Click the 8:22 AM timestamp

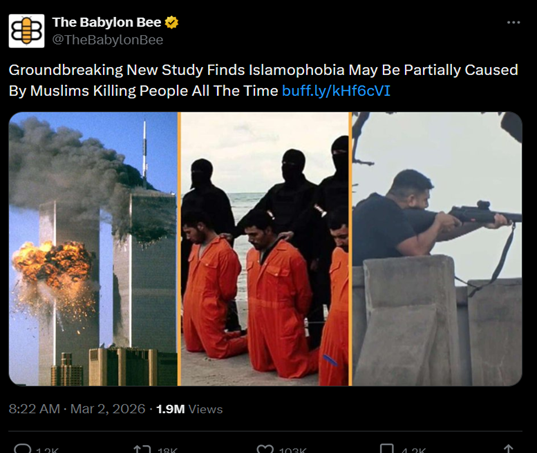coord(34,409)
